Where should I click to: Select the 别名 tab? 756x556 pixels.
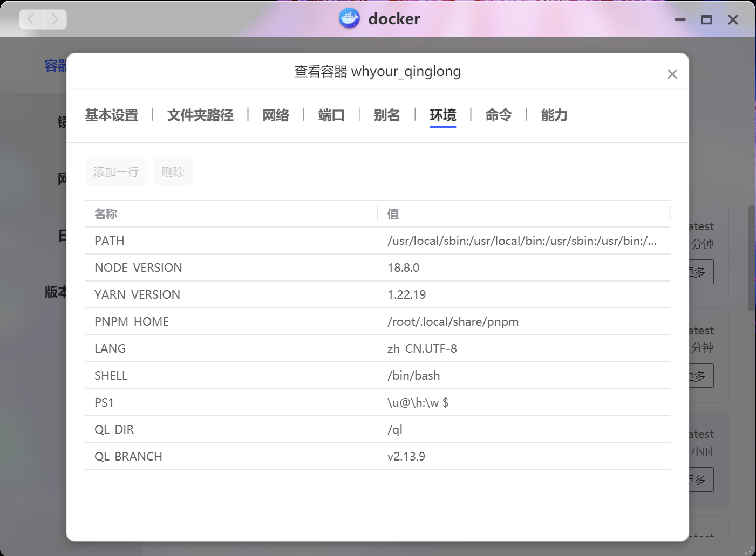tap(387, 115)
